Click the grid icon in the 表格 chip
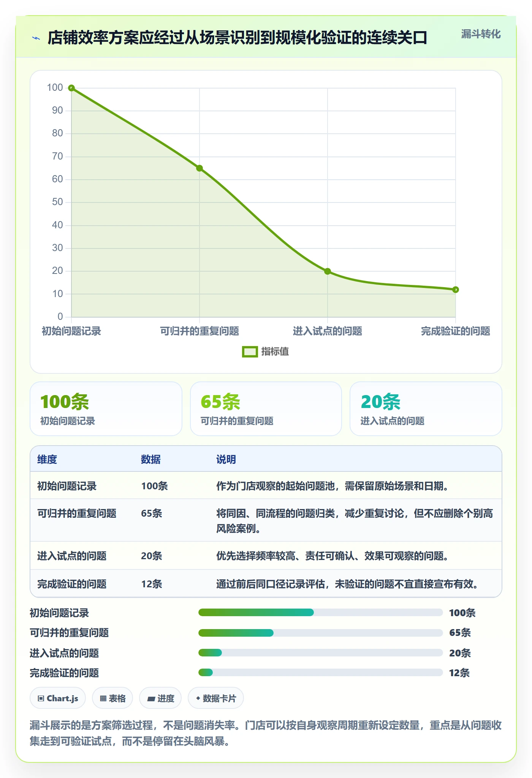 click(x=103, y=699)
